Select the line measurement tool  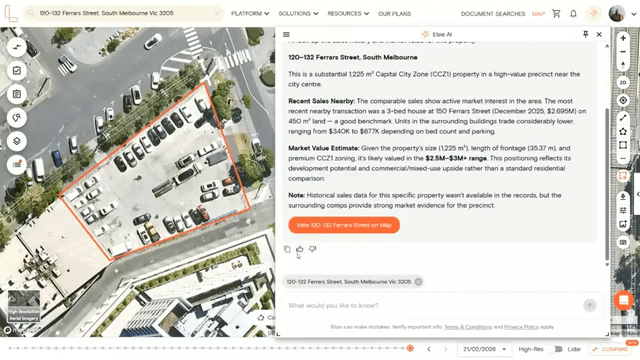[x=623, y=118]
